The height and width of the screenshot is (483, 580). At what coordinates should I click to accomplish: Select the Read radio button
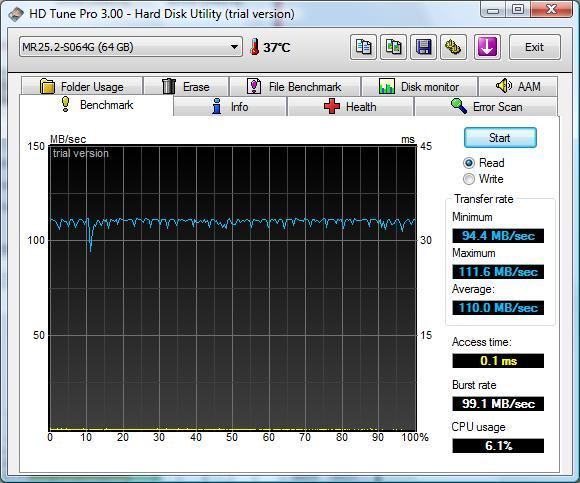[469, 163]
